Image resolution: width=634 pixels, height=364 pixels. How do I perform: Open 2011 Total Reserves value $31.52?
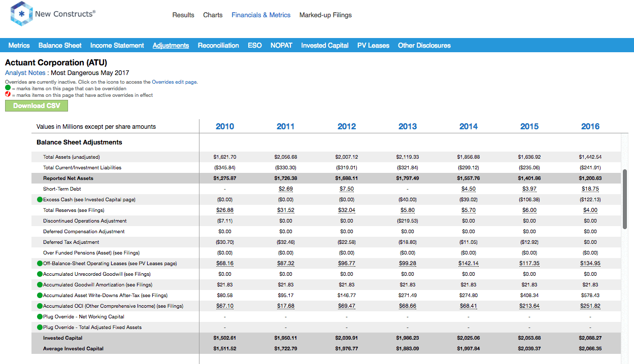pos(286,210)
